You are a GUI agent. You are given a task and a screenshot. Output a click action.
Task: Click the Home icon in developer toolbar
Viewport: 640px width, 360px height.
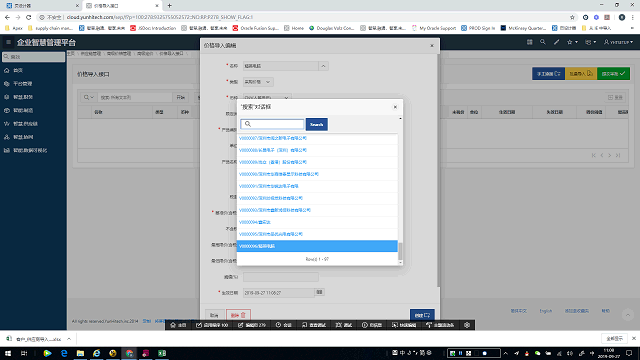[x=178, y=325]
